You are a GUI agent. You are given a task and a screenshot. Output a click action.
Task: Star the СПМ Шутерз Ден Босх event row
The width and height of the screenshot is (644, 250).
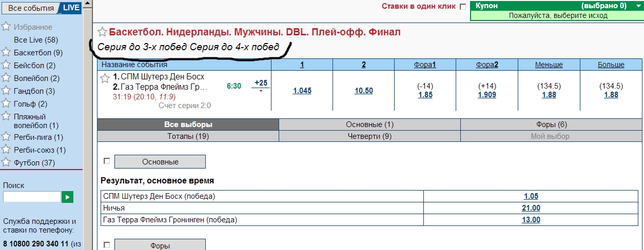pos(105,78)
